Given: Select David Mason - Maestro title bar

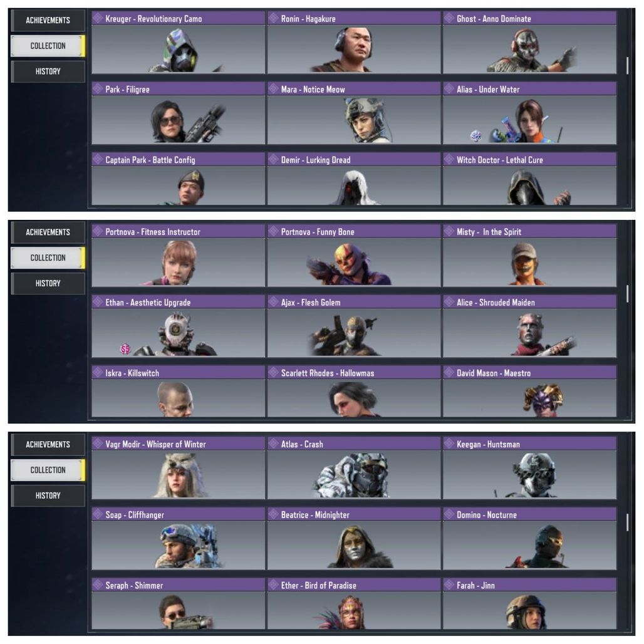Looking at the screenshot, I should [529, 373].
